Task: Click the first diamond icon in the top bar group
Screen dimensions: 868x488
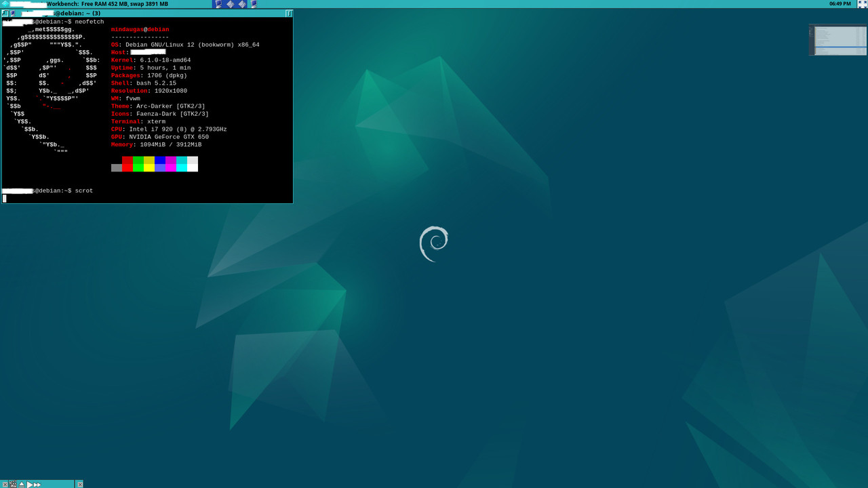Action: [x=231, y=4]
